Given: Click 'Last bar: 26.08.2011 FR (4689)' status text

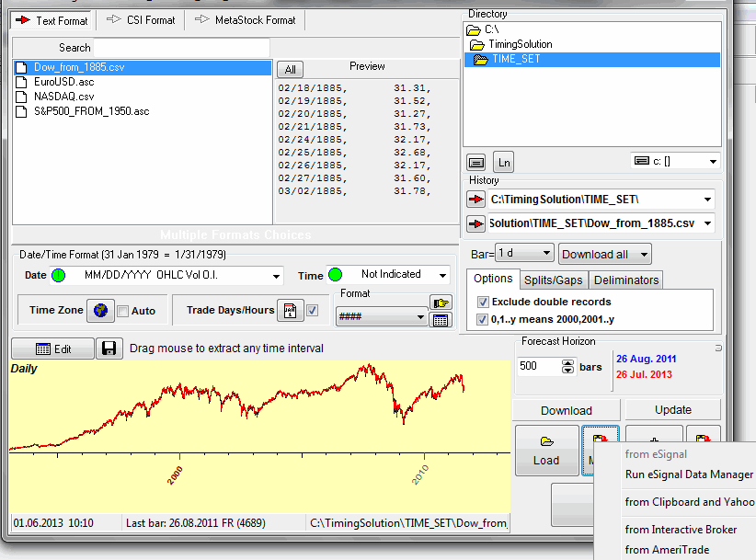Looking at the screenshot, I should click(x=196, y=523).
